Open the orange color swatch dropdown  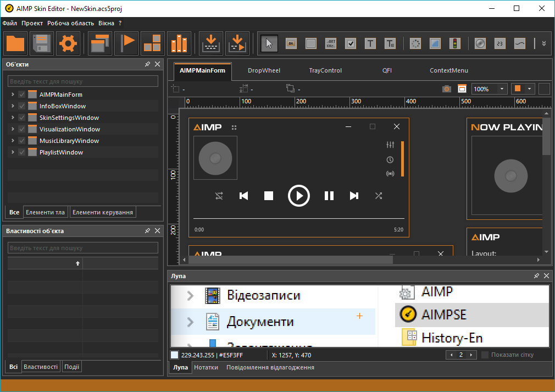click(x=529, y=89)
